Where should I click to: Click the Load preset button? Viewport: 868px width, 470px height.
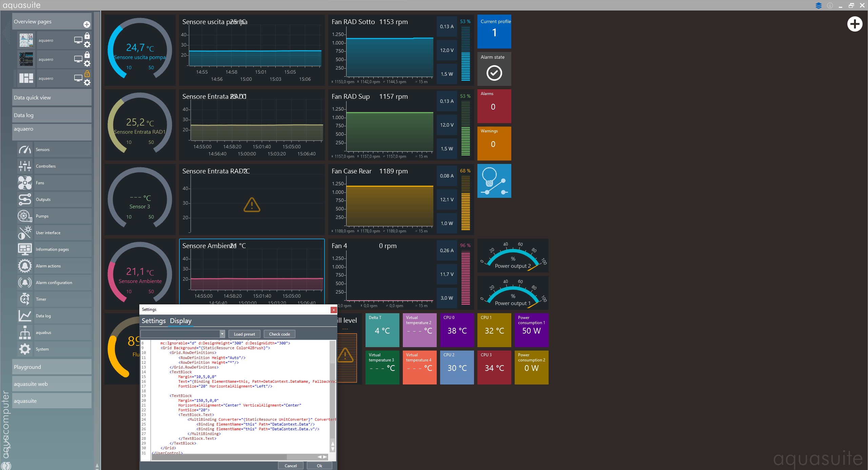(x=244, y=334)
